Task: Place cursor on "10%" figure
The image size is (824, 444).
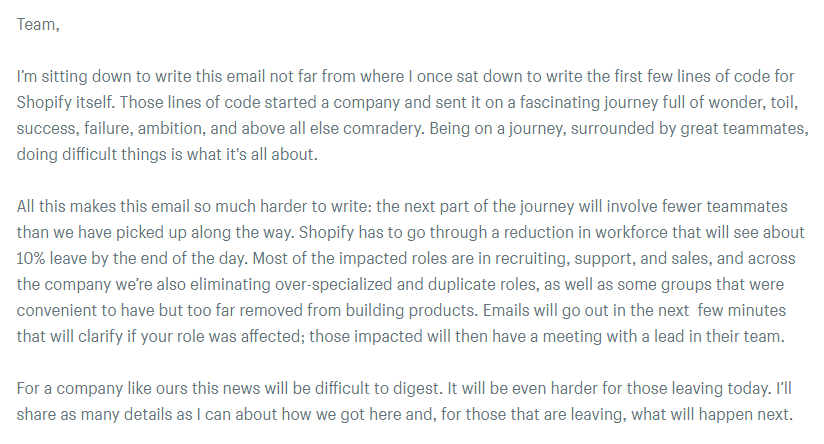Action: [x=35, y=259]
